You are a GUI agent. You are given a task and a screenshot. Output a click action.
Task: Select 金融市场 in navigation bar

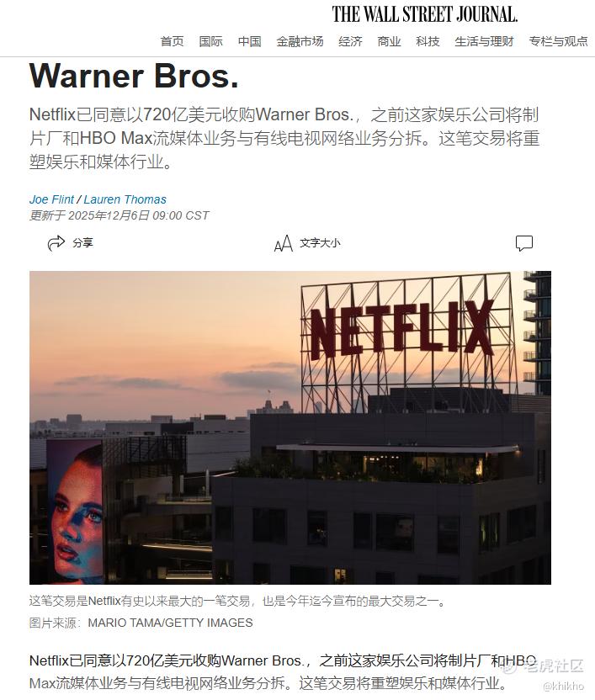(300, 41)
